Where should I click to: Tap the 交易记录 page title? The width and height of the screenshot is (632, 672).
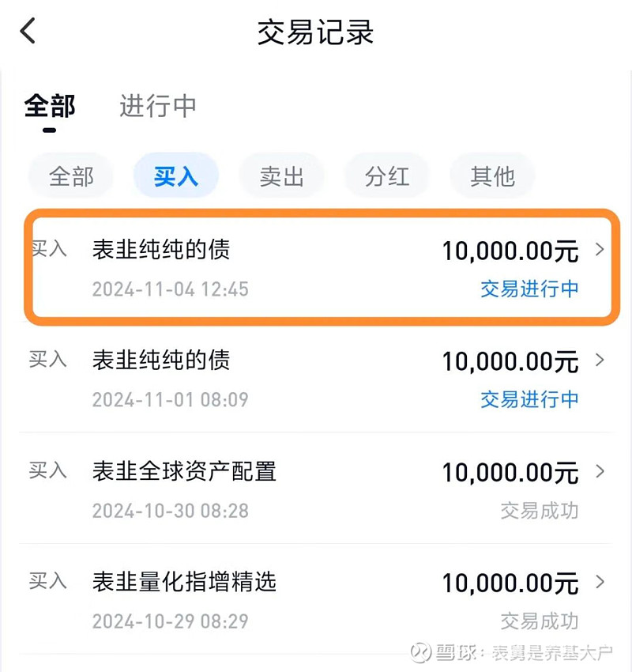coord(315,32)
